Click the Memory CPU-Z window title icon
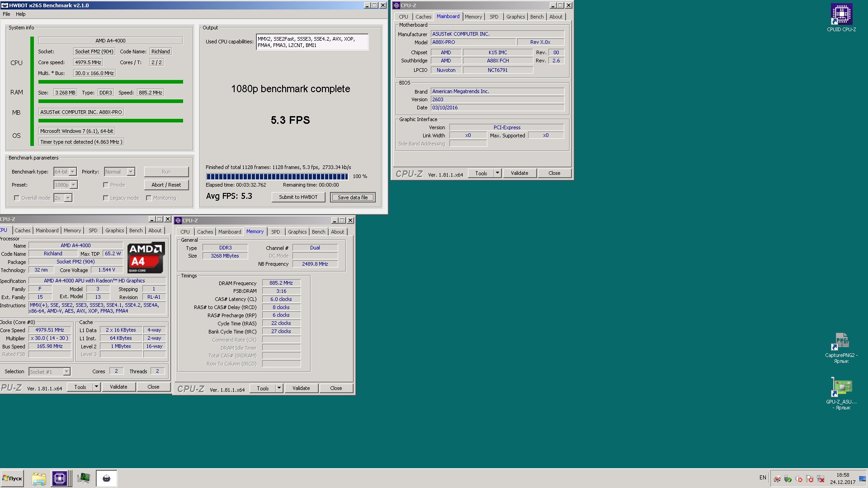 pyautogui.click(x=178, y=221)
